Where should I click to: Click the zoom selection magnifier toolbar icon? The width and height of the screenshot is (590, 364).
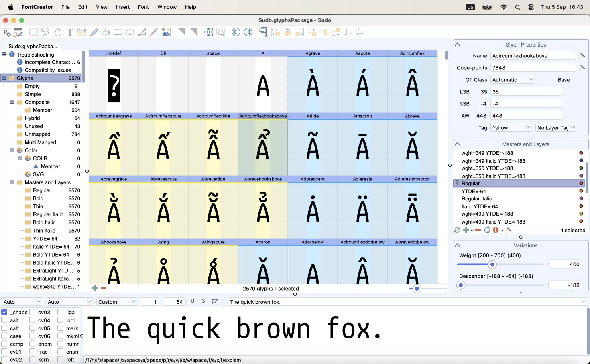(220, 32)
